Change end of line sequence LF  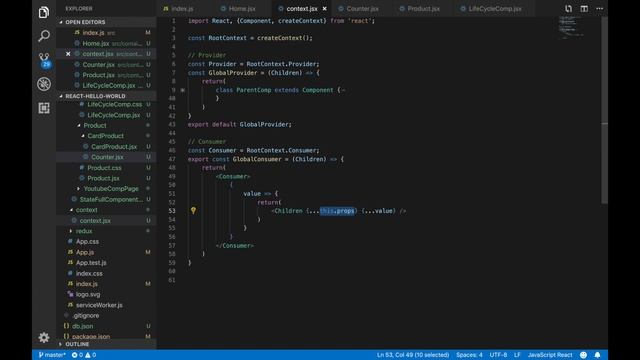click(517, 355)
